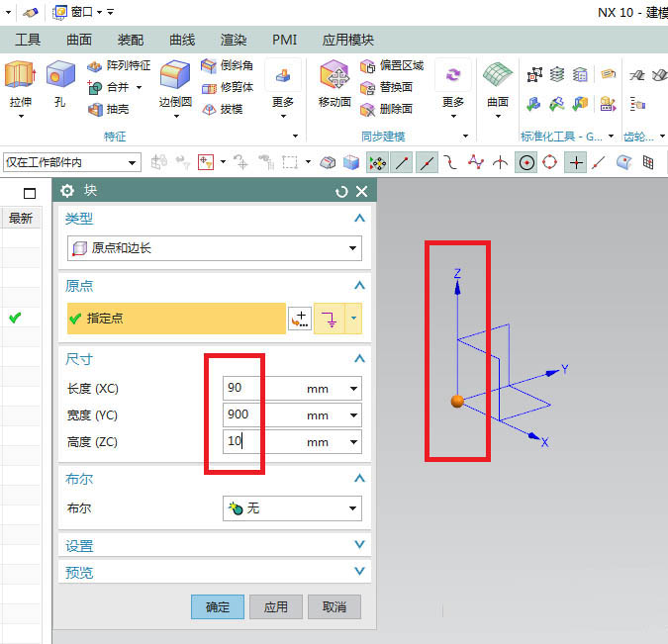The width and height of the screenshot is (668, 644).
Task: Open the block type dropdown 原点和边长
Action: [215, 248]
